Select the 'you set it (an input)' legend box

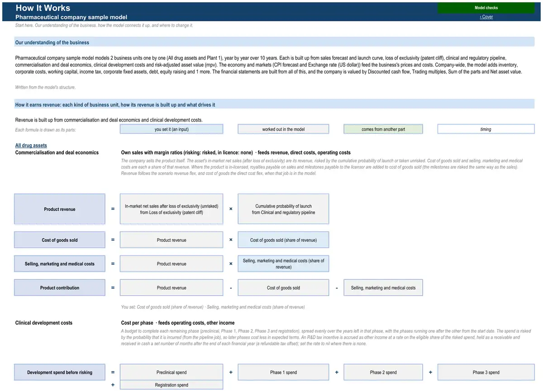(x=171, y=129)
